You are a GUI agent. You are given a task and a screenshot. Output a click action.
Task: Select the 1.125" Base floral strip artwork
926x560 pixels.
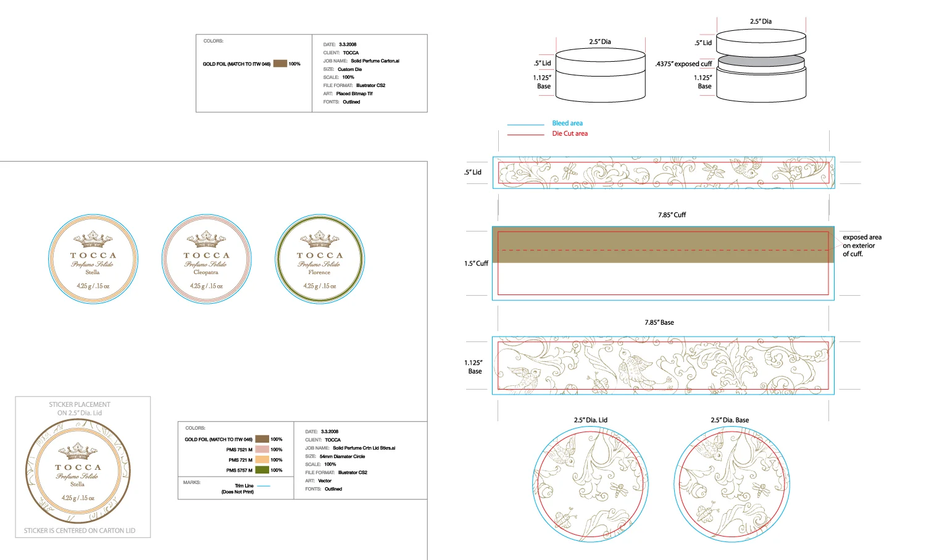(664, 366)
